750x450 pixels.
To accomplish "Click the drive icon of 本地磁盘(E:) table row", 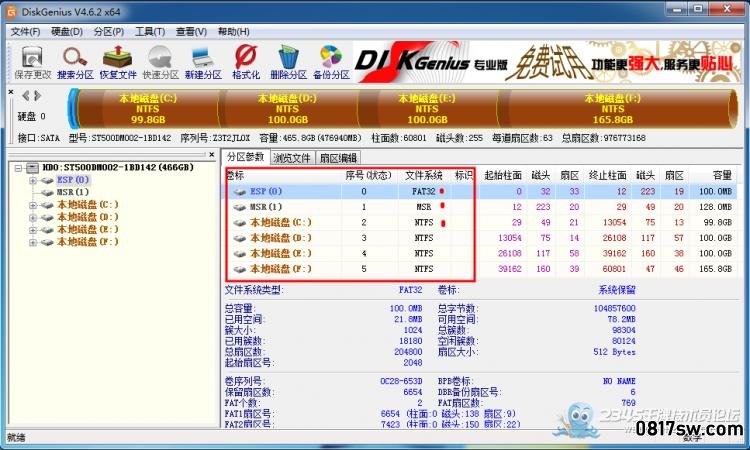I will 240,254.
